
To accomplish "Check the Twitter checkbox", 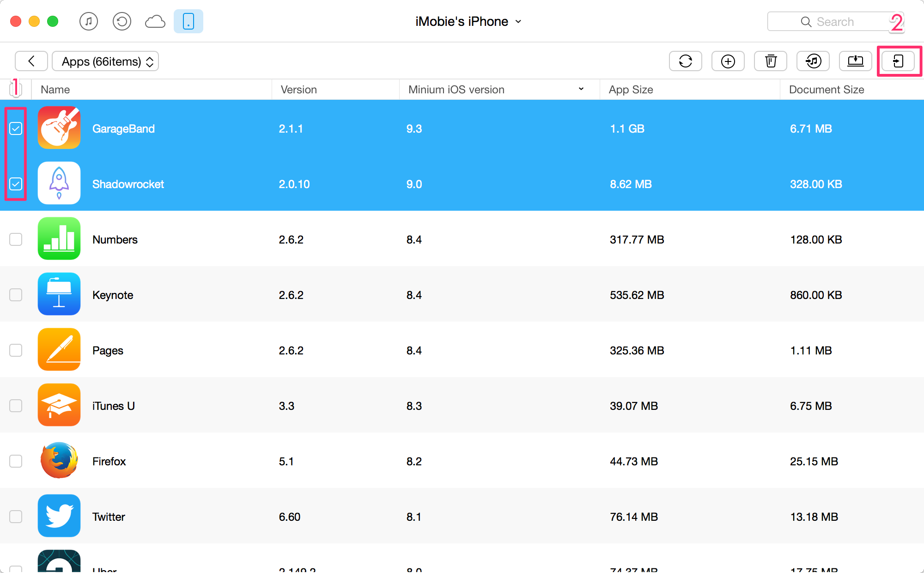I will [x=16, y=517].
